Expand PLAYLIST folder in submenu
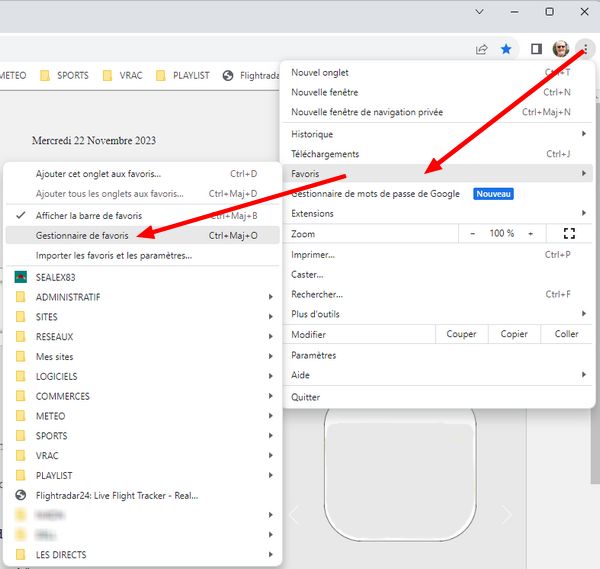This screenshot has height=569, width=600. tap(142, 476)
